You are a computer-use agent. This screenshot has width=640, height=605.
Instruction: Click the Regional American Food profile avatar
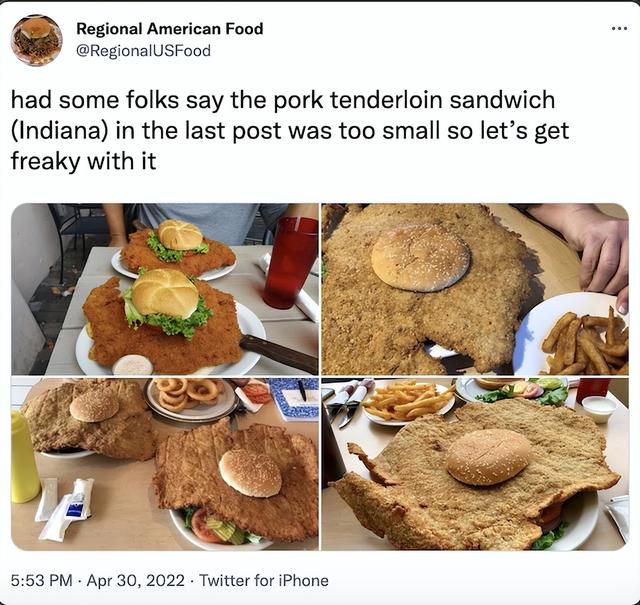(x=36, y=40)
